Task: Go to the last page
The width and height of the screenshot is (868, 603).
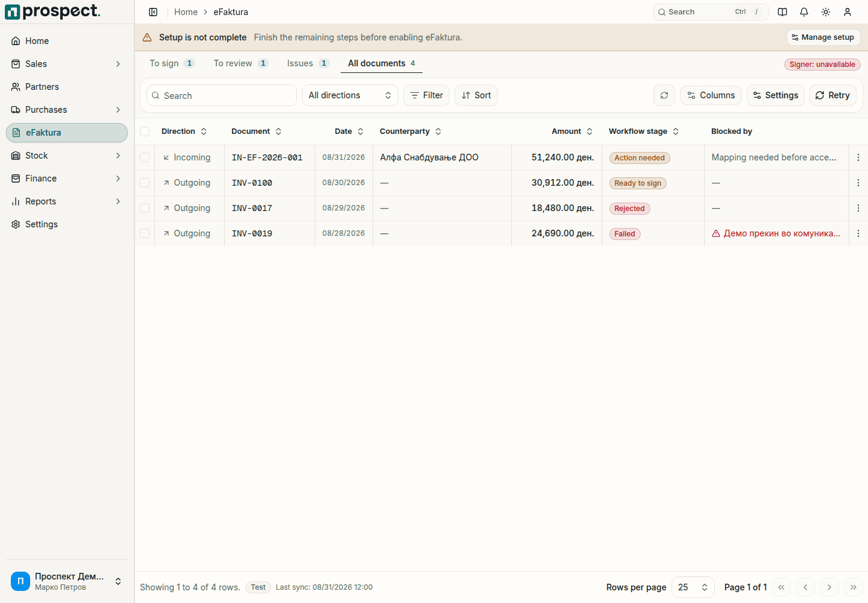Action: [854, 587]
